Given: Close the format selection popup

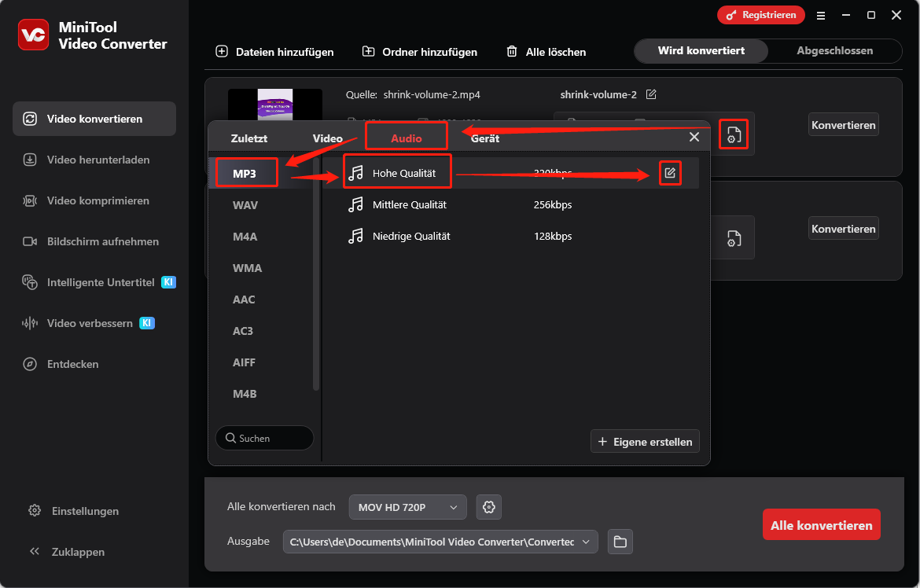Looking at the screenshot, I should pyautogui.click(x=694, y=137).
